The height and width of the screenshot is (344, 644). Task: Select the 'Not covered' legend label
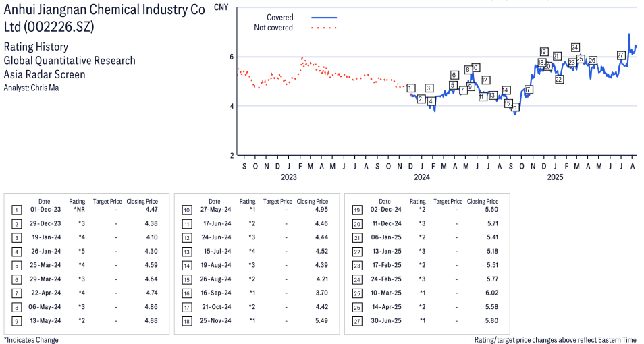273,28
